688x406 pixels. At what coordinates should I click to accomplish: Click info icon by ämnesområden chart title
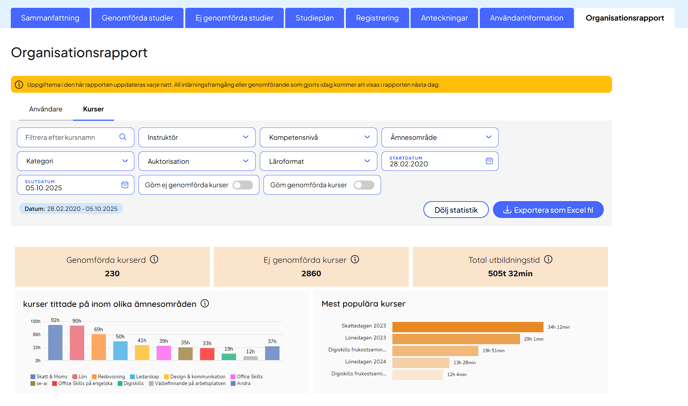tap(204, 304)
